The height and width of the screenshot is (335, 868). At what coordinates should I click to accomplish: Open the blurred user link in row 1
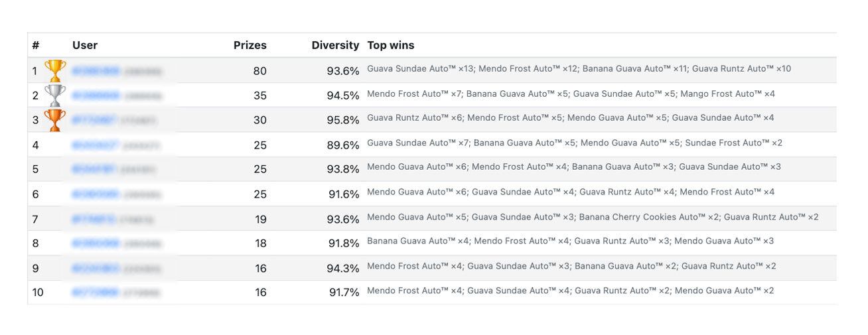tap(96, 70)
